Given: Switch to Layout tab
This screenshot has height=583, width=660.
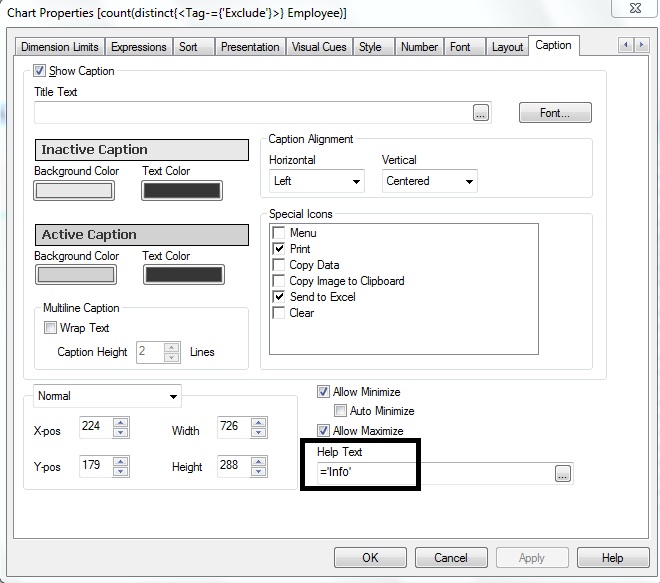Looking at the screenshot, I should click(507, 47).
